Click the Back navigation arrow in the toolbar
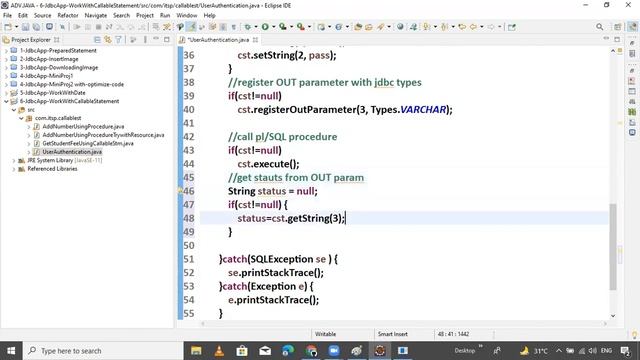The image size is (640, 360). pyautogui.click(x=473, y=27)
